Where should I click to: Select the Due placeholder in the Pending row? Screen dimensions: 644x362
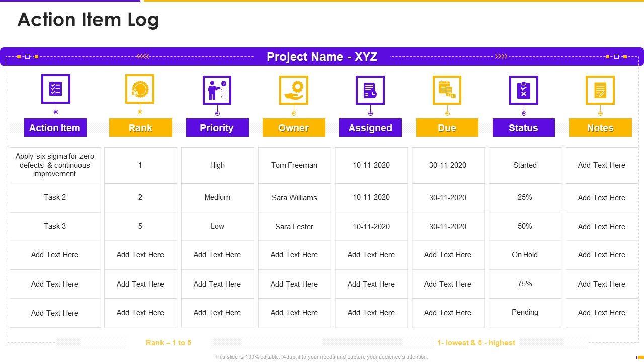click(448, 313)
